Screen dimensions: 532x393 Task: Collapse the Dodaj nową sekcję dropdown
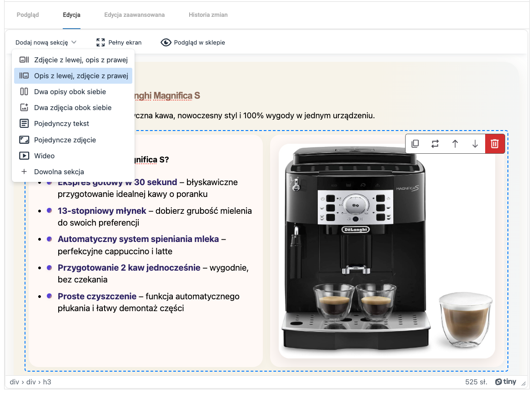point(46,42)
